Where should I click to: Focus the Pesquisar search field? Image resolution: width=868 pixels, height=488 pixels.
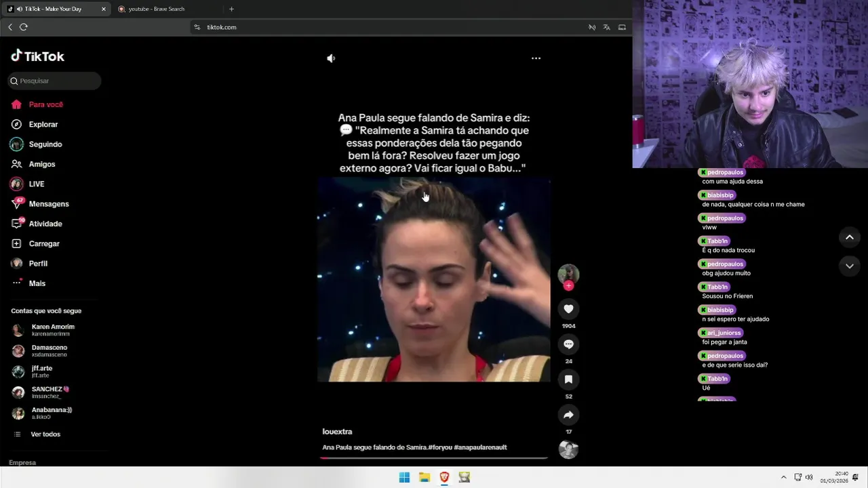tap(55, 81)
